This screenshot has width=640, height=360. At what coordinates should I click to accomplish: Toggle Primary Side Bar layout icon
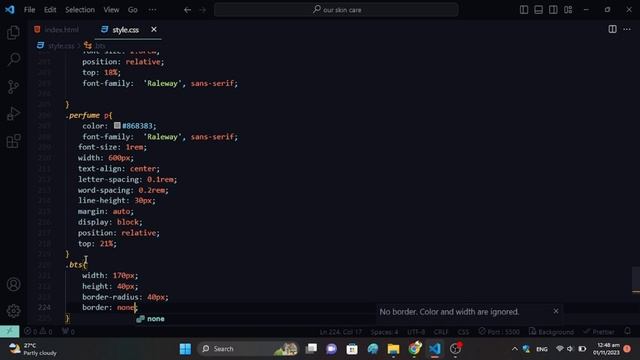524,9
